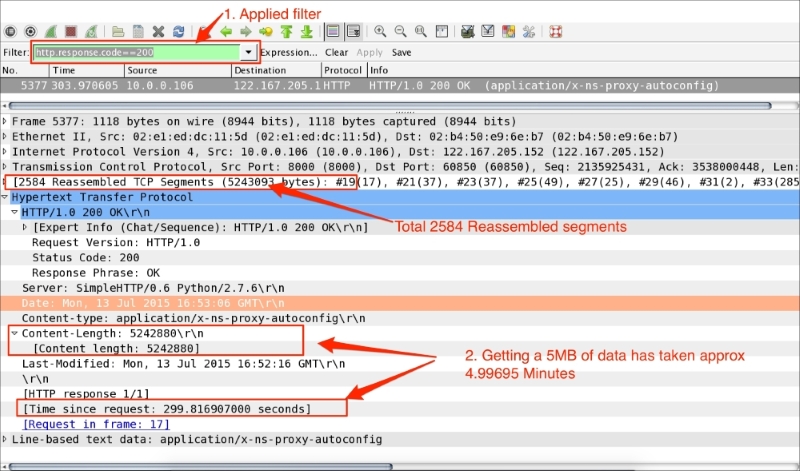
Task: Sort packets by Destination column
Action: pos(276,70)
